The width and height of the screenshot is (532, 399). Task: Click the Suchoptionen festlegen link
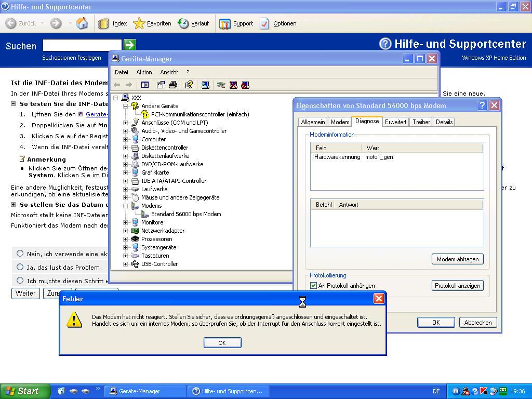72,58
